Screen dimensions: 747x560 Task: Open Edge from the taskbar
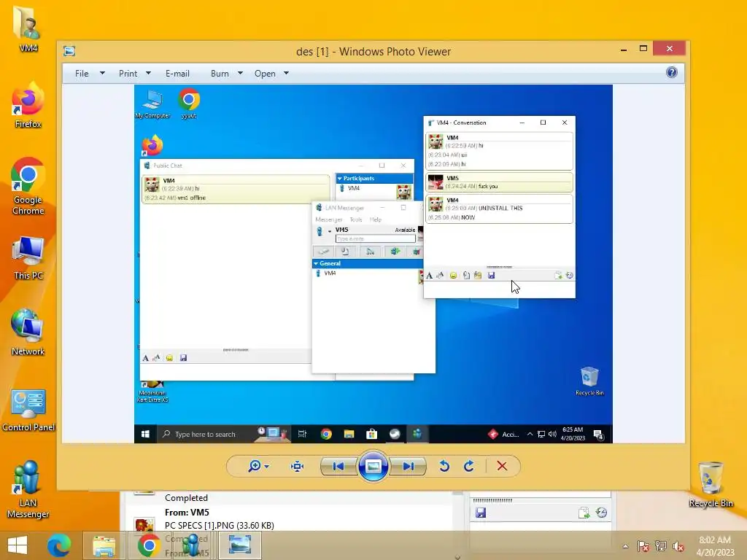coord(59,545)
